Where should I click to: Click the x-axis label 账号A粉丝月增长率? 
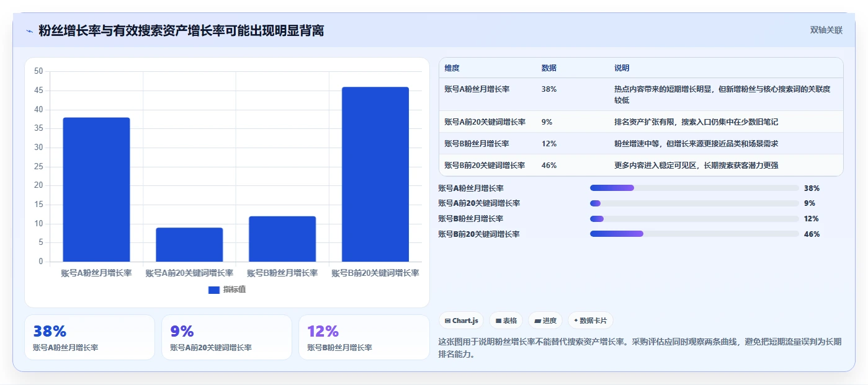(x=96, y=273)
